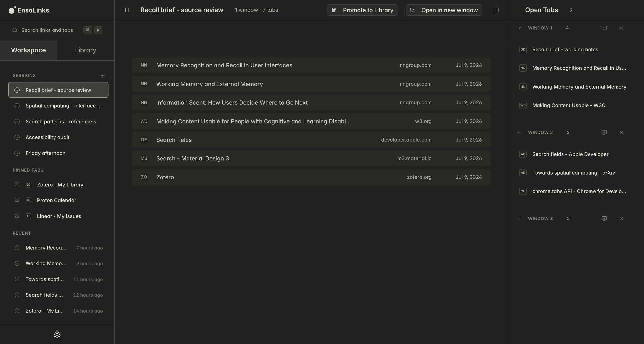Expand the Window 3 chevron
Screen dimensions: 644x344
click(x=519, y=219)
